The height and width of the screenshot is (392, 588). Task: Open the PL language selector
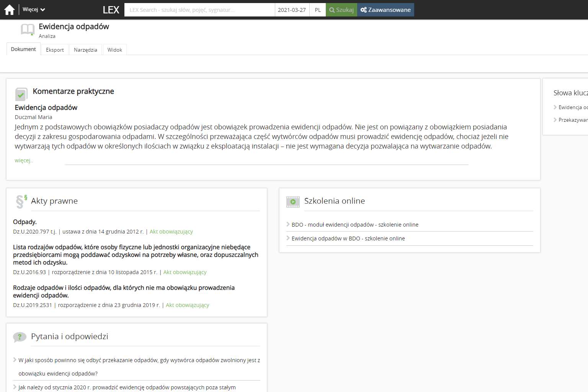(318, 10)
